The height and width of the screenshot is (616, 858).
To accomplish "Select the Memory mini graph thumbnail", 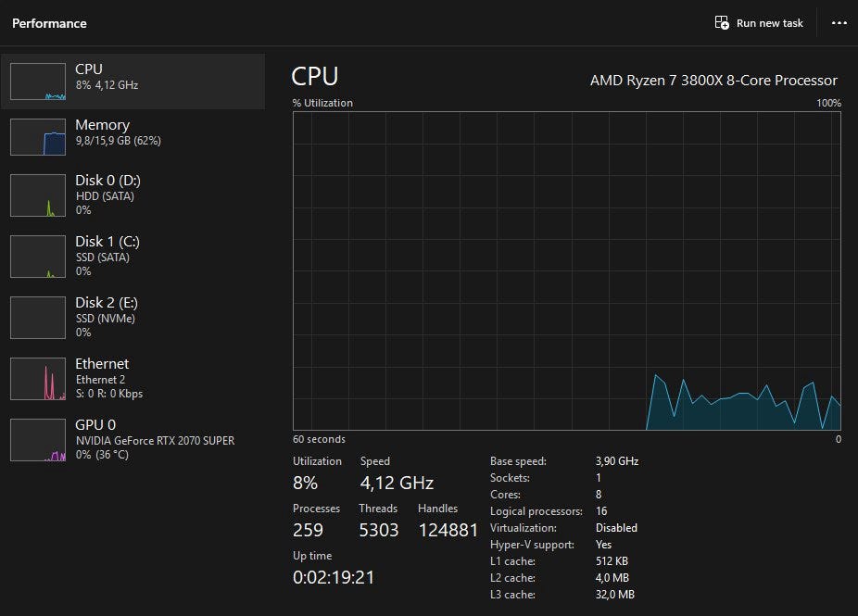I will tap(38, 137).
